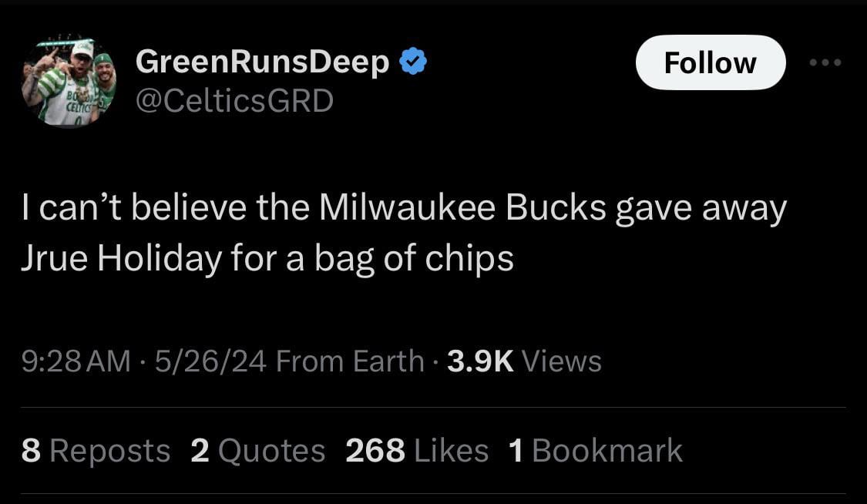Image resolution: width=867 pixels, height=504 pixels.
Task: Click the GreenRunsDeep profile avatar
Action: tap(69, 81)
